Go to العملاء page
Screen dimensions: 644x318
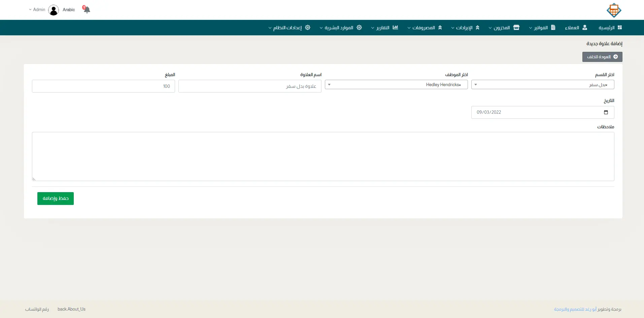point(576,28)
